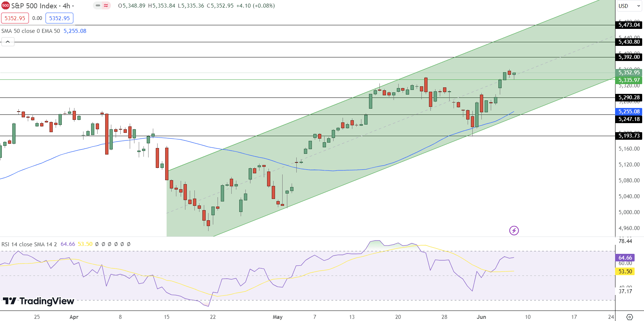Open the S&P 500 Index 4h symbol title
This screenshot has width=644, height=321.
click(42, 6)
